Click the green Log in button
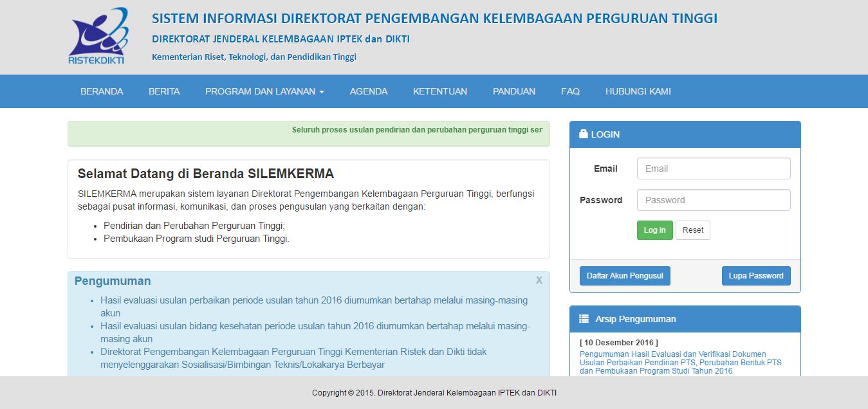Image resolution: width=868 pixels, height=409 pixels. point(655,230)
